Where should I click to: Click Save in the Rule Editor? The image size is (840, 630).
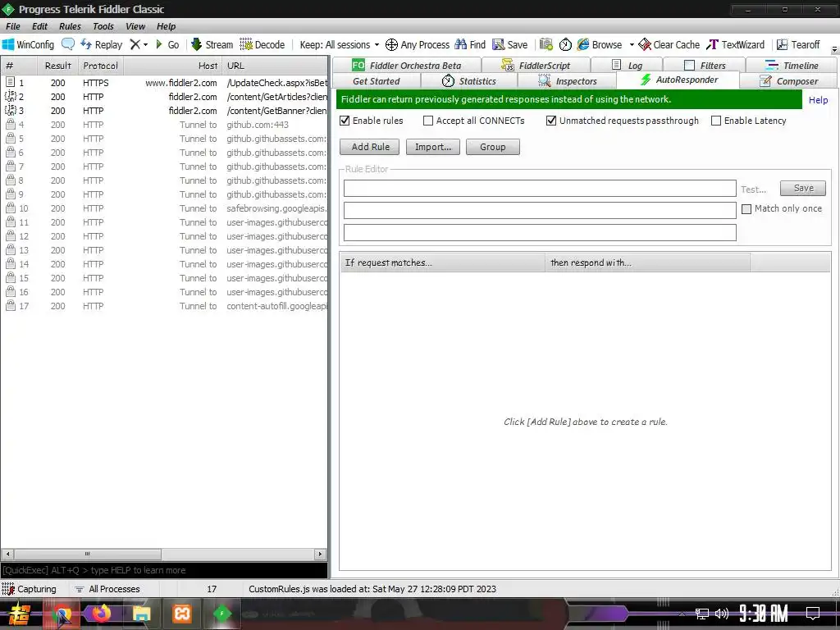point(803,188)
